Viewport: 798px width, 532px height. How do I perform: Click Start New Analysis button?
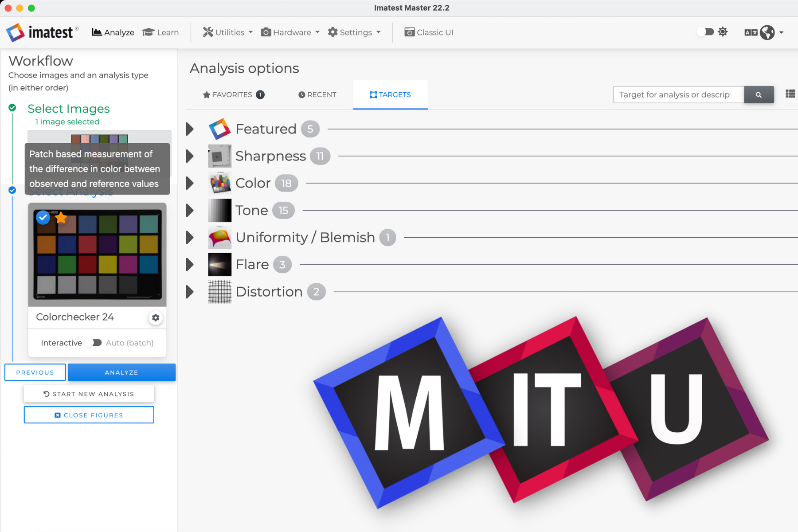pyautogui.click(x=89, y=394)
